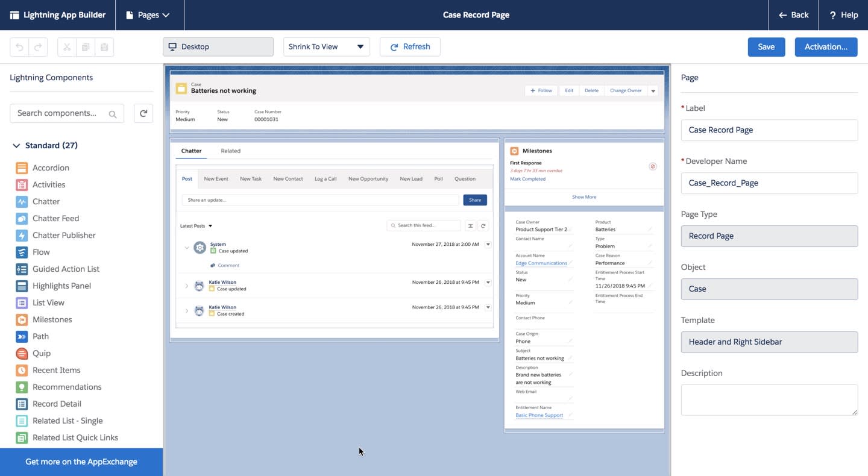Open the more actions arrow beside Change Owner
Screen dimensions: 868x476
(x=653, y=91)
